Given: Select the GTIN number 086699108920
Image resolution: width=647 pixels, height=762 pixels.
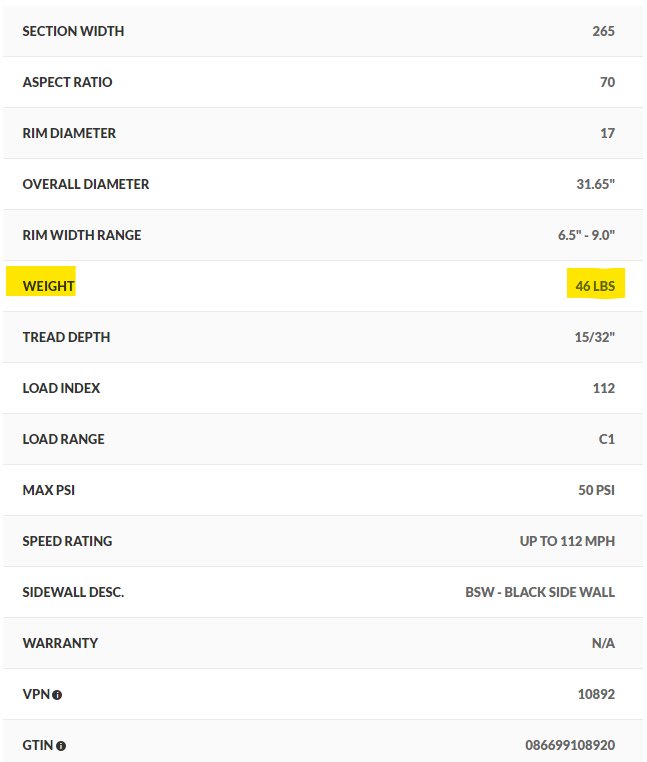Looking at the screenshot, I should [570, 745].
